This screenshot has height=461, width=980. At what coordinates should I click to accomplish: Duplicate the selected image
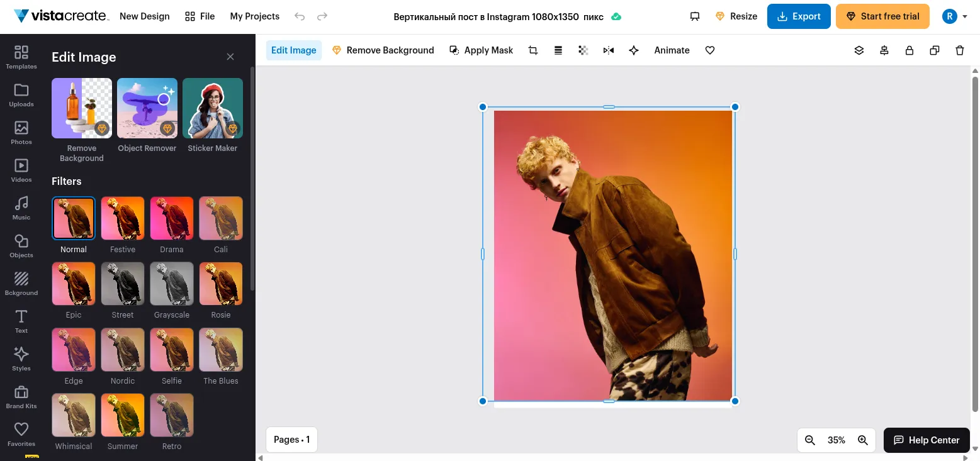[x=935, y=50]
